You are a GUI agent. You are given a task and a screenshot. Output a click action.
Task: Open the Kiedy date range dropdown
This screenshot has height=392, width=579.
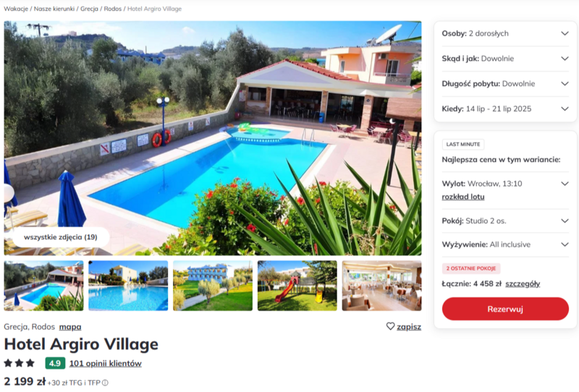pos(505,109)
